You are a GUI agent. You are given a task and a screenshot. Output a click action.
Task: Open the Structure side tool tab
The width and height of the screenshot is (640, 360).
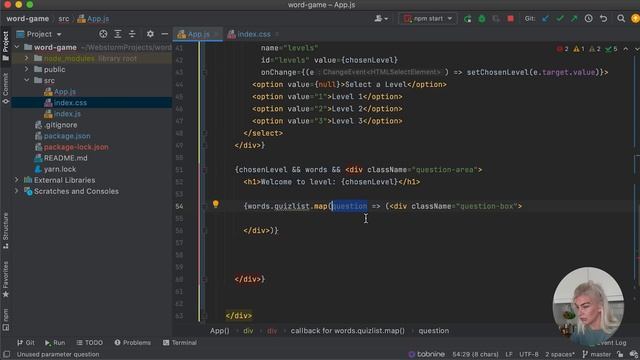(x=5, y=230)
